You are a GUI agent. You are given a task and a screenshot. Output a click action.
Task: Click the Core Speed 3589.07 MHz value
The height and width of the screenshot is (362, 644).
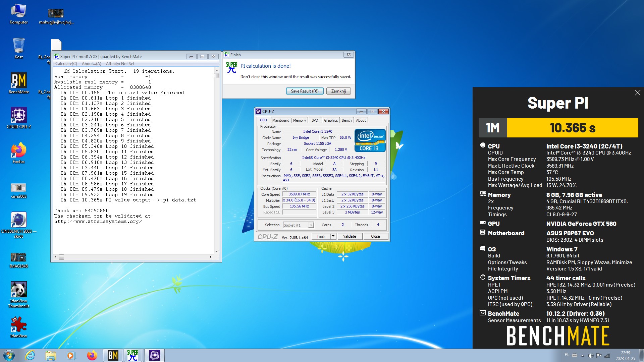click(x=299, y=194)
